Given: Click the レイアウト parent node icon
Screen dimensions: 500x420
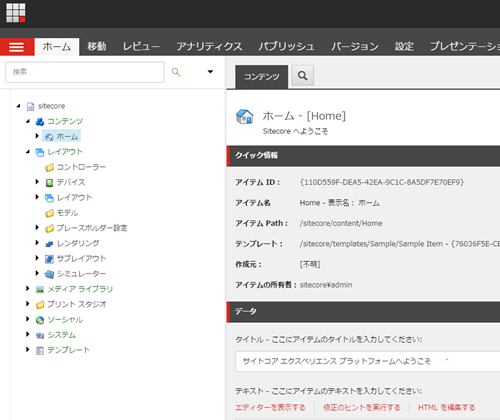Looking at the screenshot, I should tap(40, 152).
